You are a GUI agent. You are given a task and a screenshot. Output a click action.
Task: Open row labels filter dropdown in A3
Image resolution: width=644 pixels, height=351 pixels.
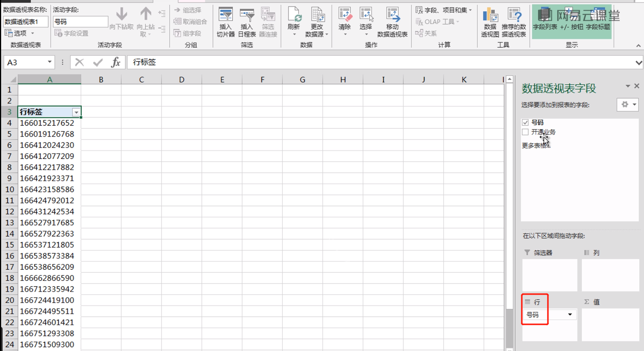[76, 112]
